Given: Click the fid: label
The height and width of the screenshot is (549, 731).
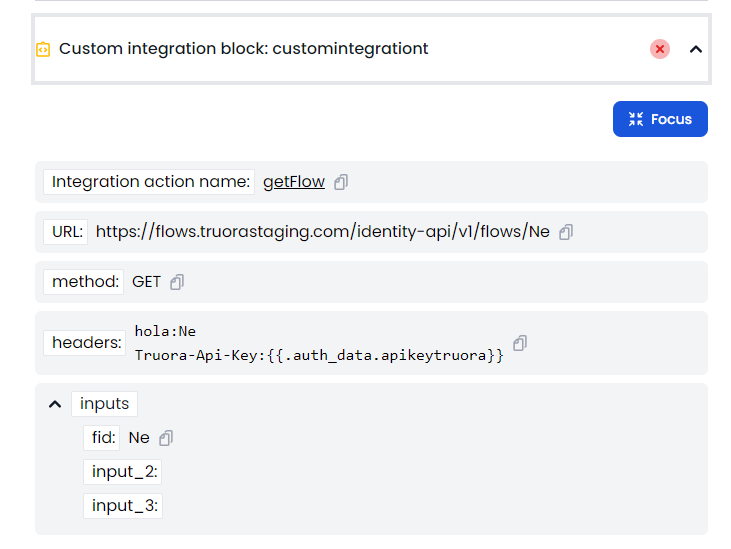Looking at the screenshot, I should click(x=102, y=438).
